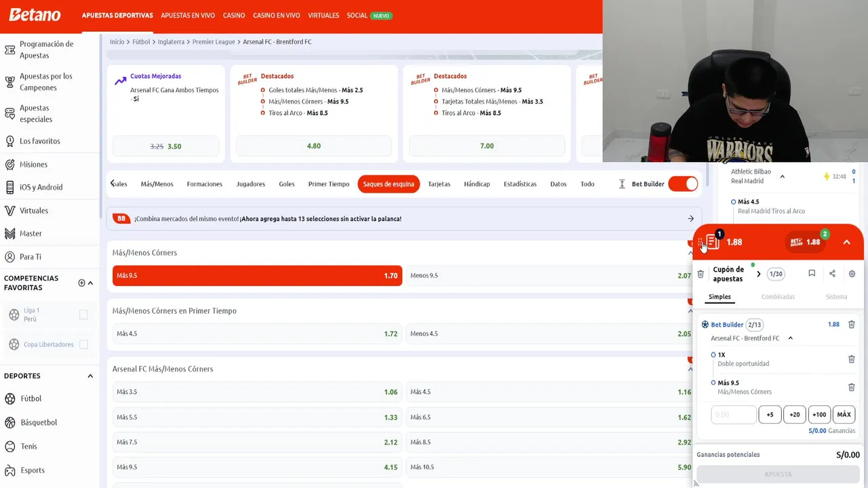Share the bet slip
This screenshot has width=868, height=488.
tap(832, 273)
